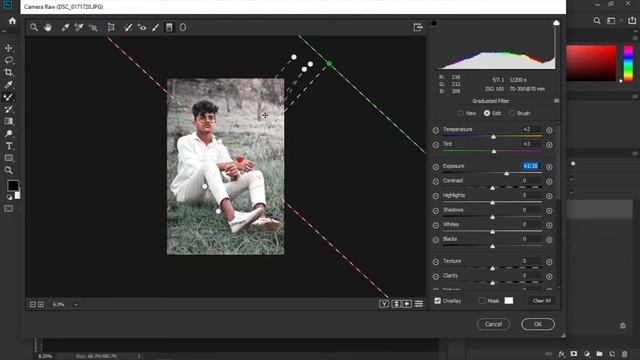This screenshot has height=360, width=640.
Task: Open Photoshop search icon at top right
Action: tap(597, 20)
